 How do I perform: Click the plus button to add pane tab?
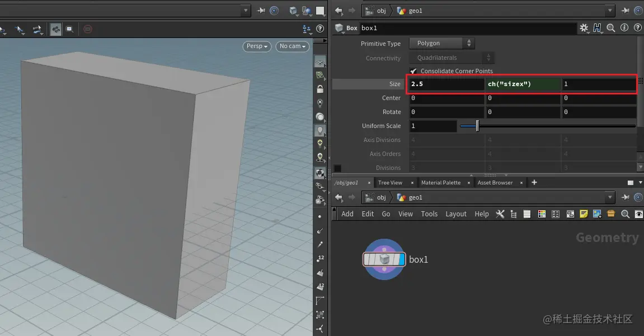coord(534,183)
